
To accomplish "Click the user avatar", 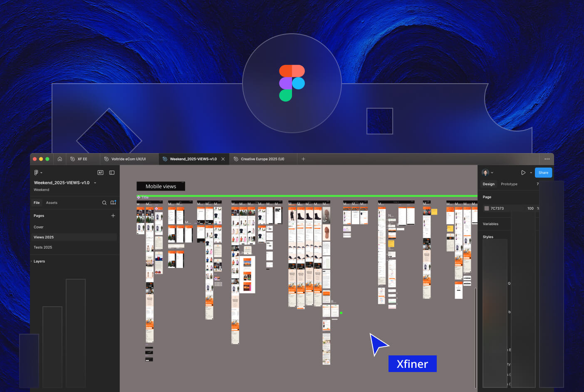I will pos(485,172).
